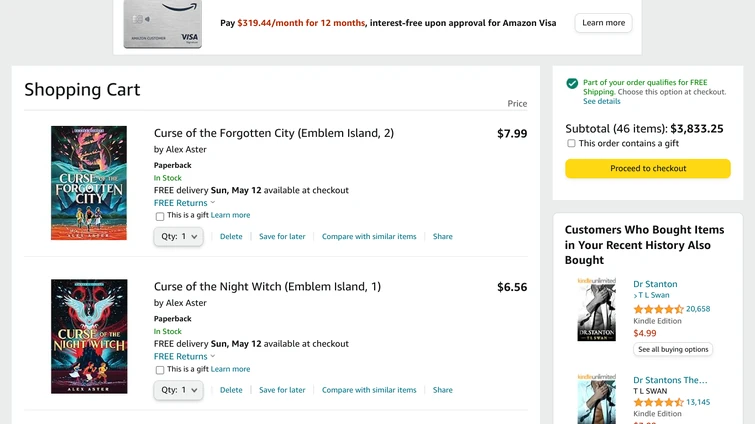Screen dimensions: 755x424
Task: Click Dr Stantons The… star rating icons
Action: coord(658,402)
